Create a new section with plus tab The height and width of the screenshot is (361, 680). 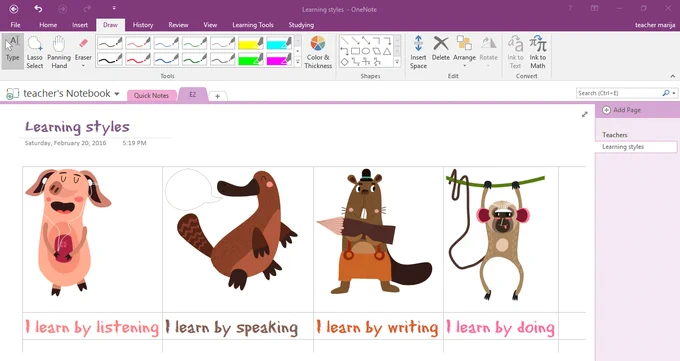point(218,96)
